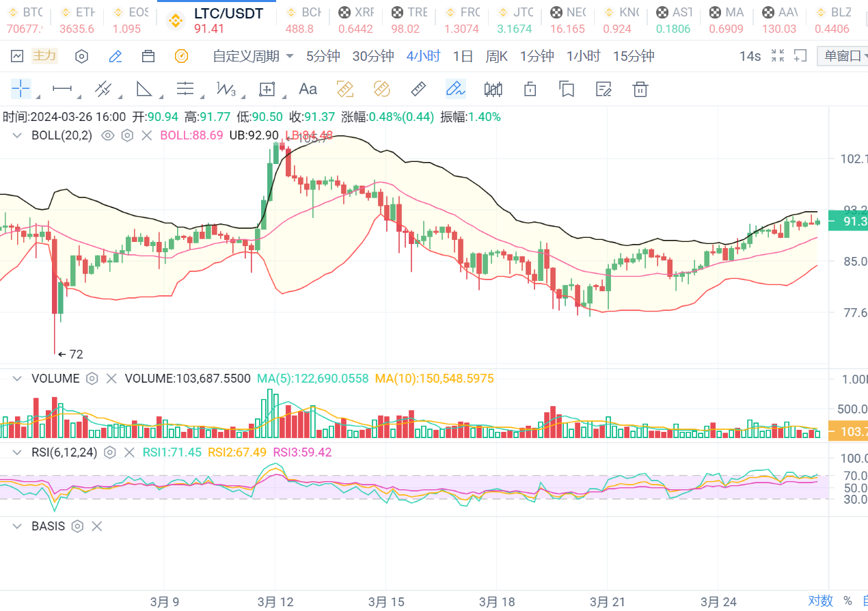Image resolution: width=868 pixels, height=611 pixels.
Task: Select the crosshair cursor tool
Action: [x=21, y=89]
